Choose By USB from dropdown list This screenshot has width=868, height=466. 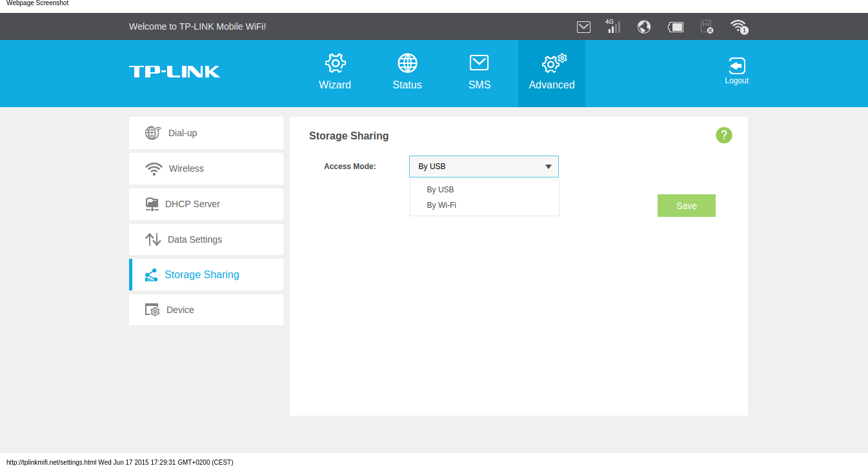[x=441, y=190]
